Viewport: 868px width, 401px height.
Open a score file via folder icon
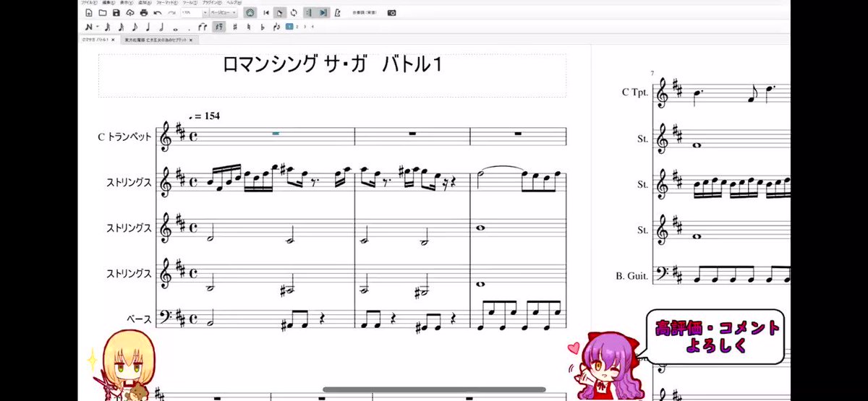coord(103,13)
